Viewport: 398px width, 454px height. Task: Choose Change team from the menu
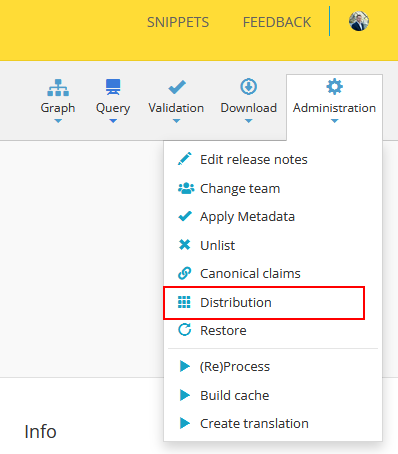click(x=273, y=188)
